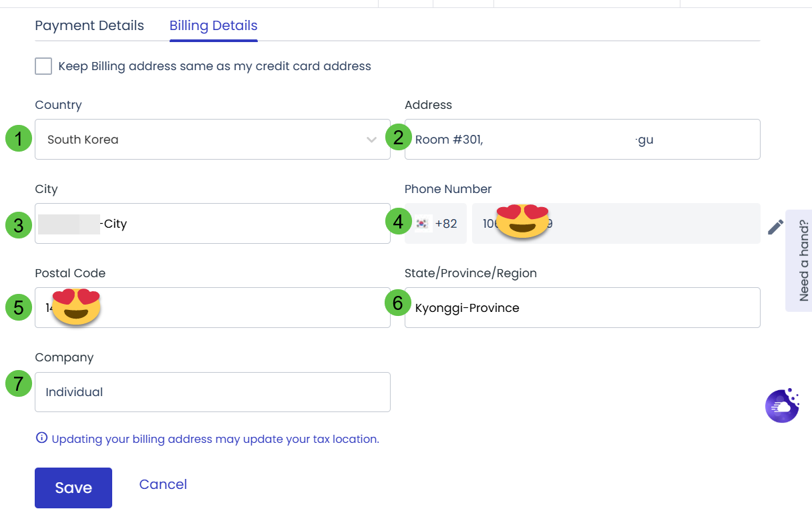The height and width of the screenshot is (513, 812).
Task: Click the tax location info icon
Action: pyautogui.click(x=41, y=438)
